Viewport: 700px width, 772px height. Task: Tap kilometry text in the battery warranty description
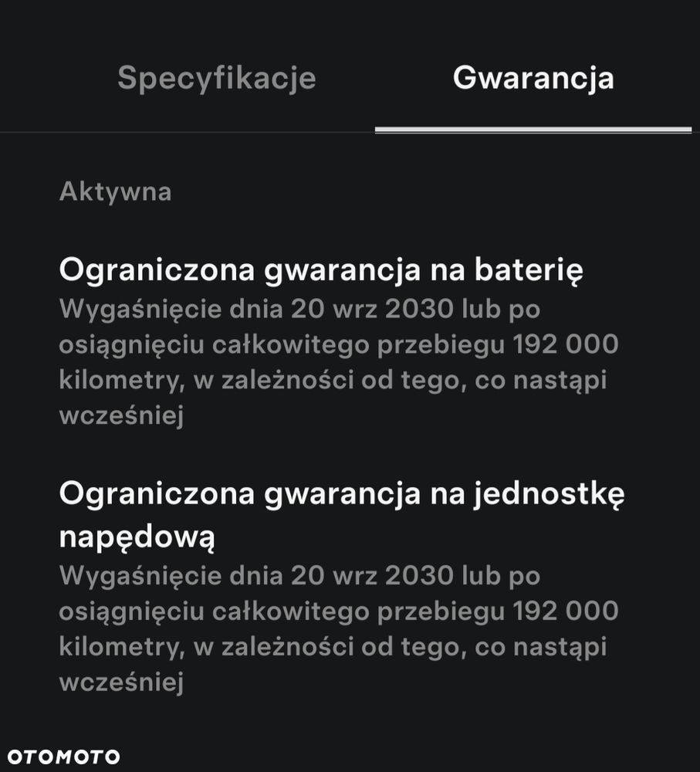121,381
